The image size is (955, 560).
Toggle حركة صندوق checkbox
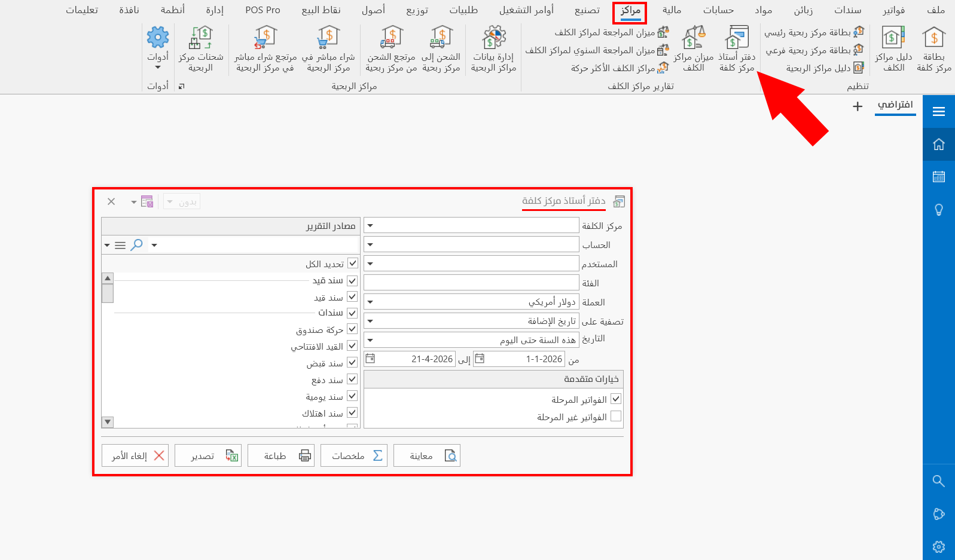point(352,329)
